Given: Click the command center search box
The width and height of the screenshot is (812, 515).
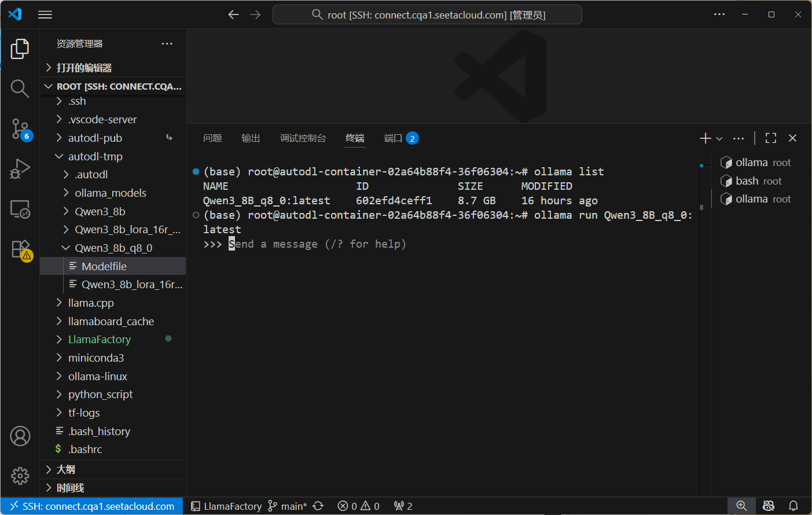Looking at the screenshot, I should point(427,14).
